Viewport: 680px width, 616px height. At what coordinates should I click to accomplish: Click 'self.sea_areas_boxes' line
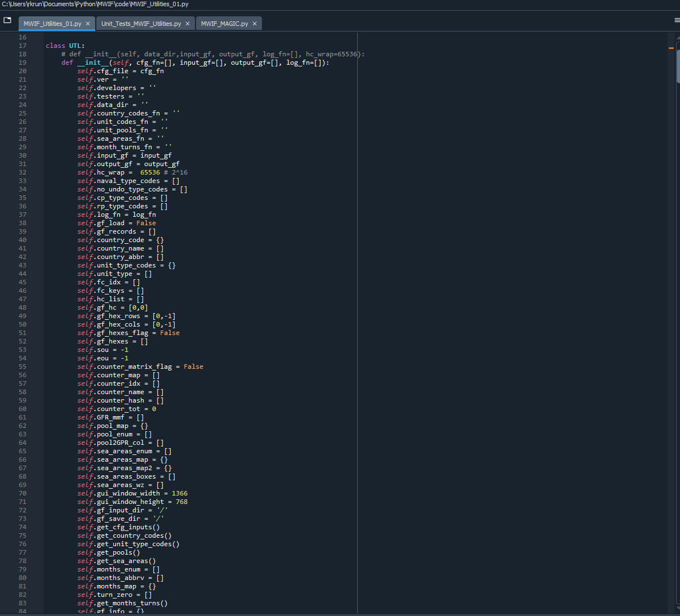tap(127, 476)
